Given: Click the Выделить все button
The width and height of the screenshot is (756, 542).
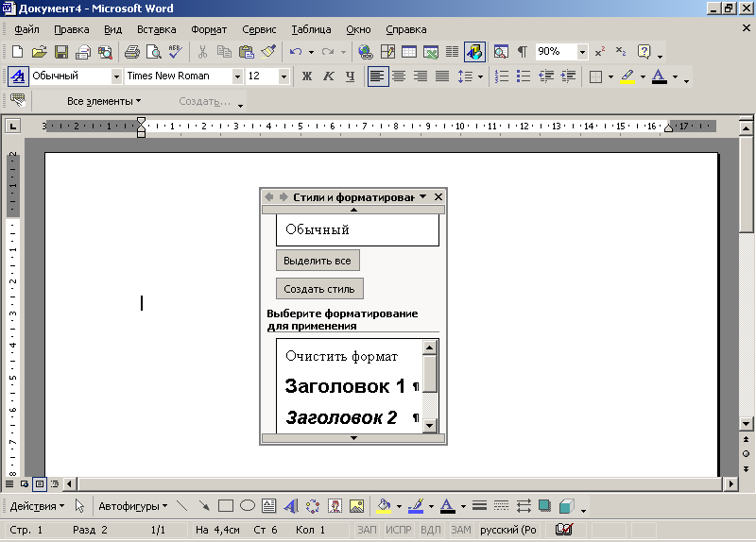Looking at the screenshot, I should coord(318,261).
